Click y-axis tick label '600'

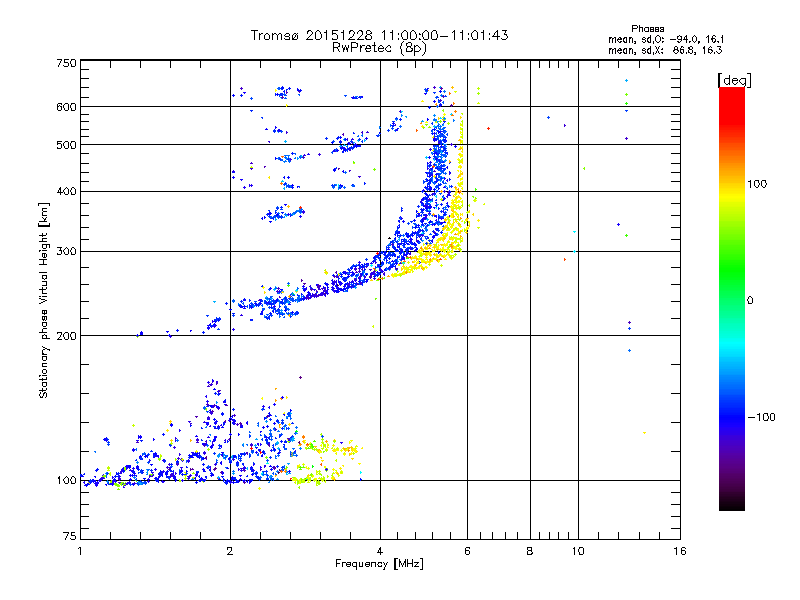(x=66, y=107)
